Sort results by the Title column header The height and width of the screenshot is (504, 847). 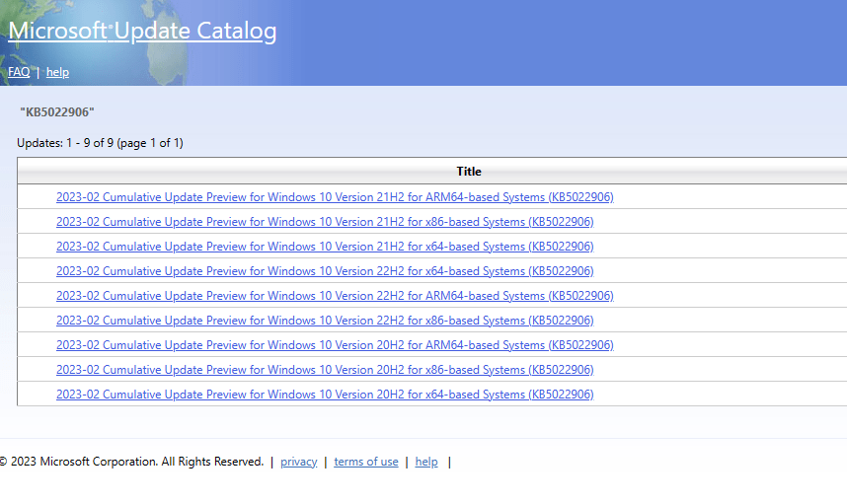[468, 172]
